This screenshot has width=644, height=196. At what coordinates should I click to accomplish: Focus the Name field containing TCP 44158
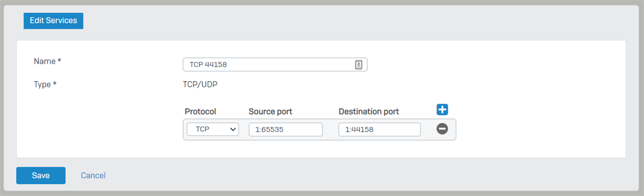275,64
